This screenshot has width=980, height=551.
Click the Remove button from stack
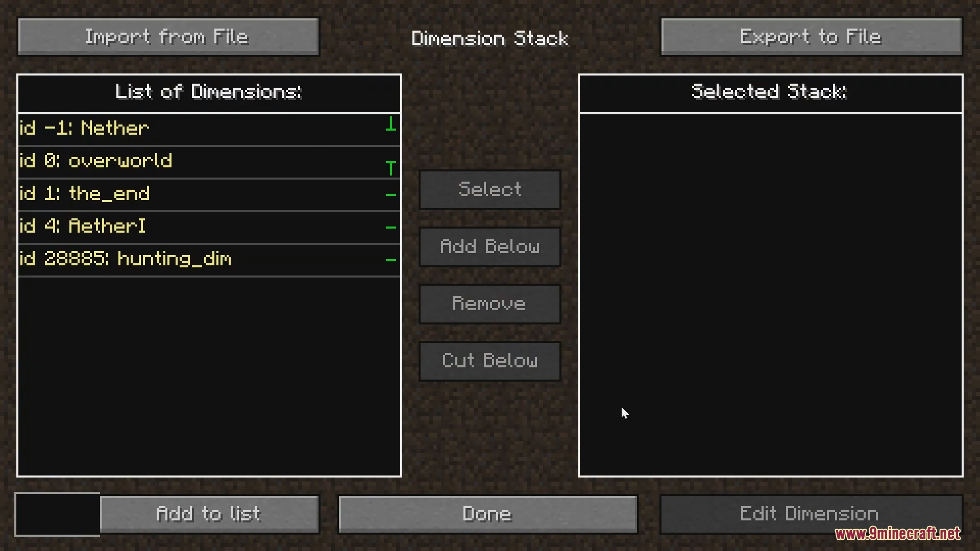pos(489,304)
